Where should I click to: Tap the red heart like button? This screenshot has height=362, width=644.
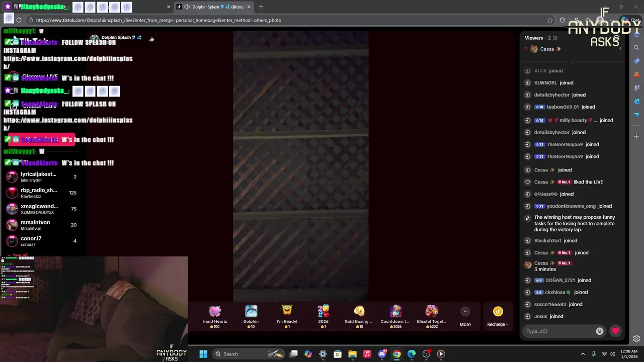click(615, 331)
